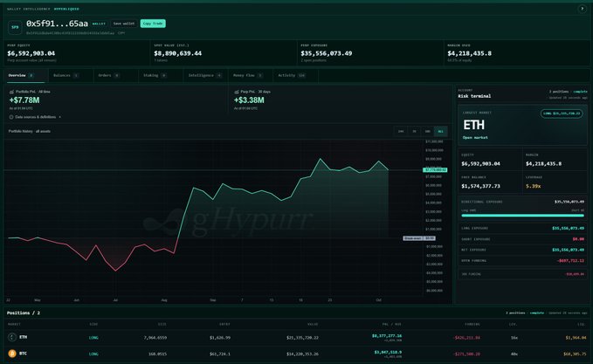This screenshot has width=593, height=364.
Task: Click the BTC position value $14,220,353.26
Action: pos(302,354)
